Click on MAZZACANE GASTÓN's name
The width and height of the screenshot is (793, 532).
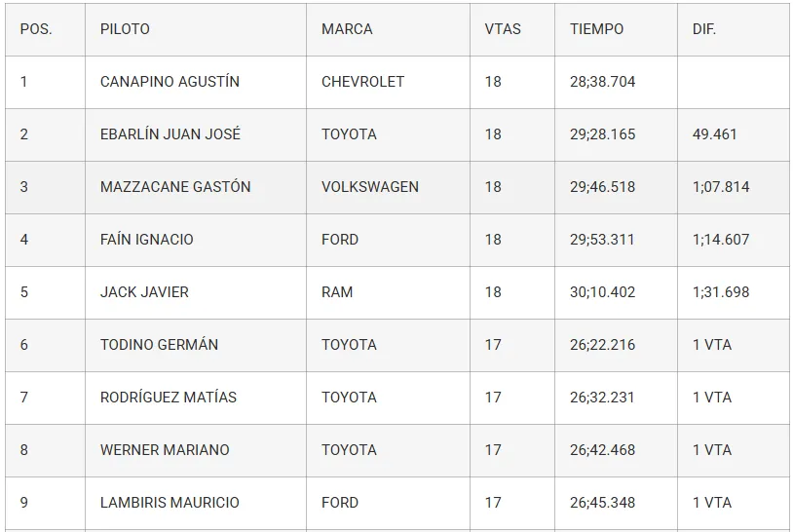click(175, 187)
